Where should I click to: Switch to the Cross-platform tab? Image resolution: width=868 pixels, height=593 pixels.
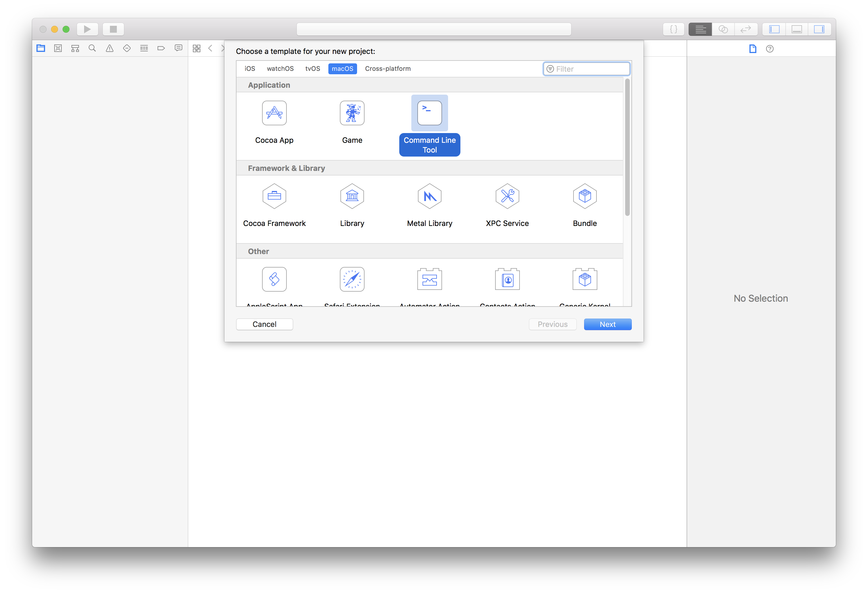[388, 69]
